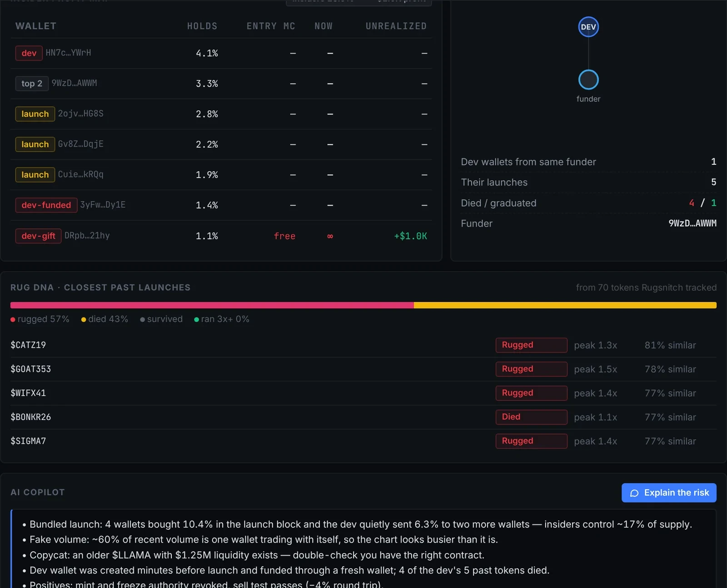Viewport: 727px width, 588px height.
Task: Click the Bundled launch bullet text
Action: pos(361,524)
